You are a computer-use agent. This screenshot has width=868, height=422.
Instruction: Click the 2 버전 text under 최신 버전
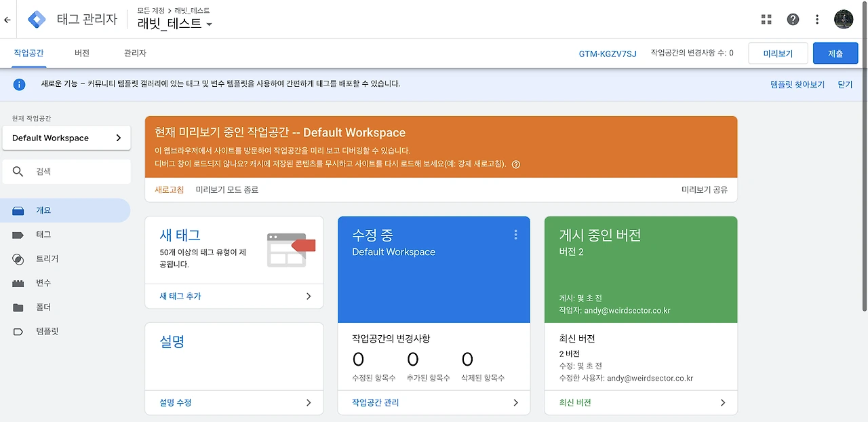pyautogui.click(x=570, y=354)
